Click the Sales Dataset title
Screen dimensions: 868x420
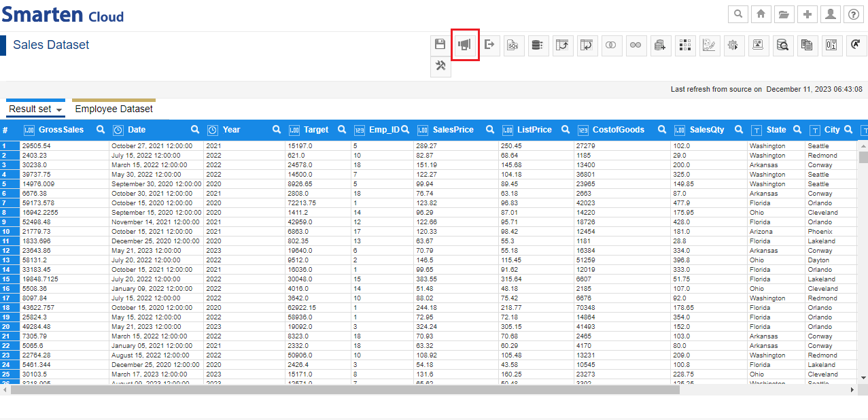tap(51, 45)
